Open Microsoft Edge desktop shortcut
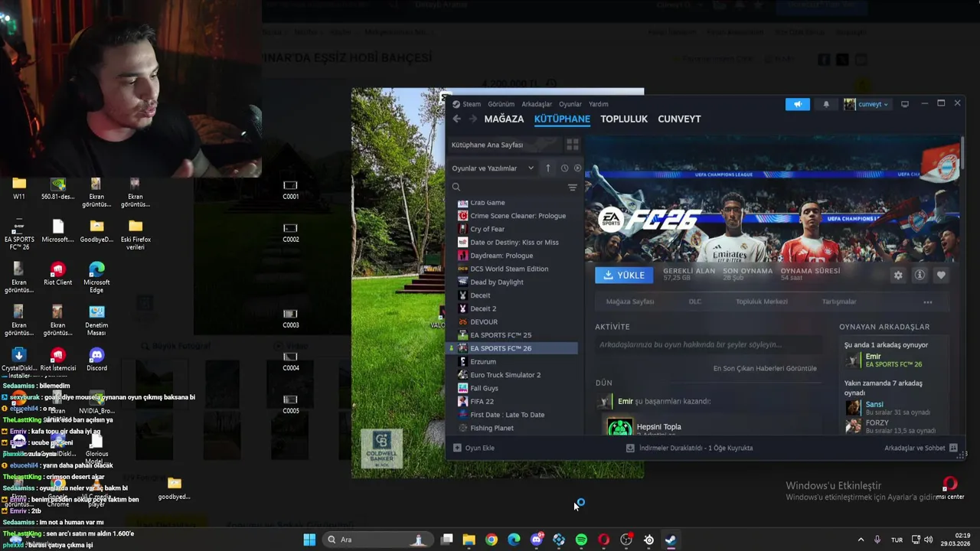 click(96, 277)
